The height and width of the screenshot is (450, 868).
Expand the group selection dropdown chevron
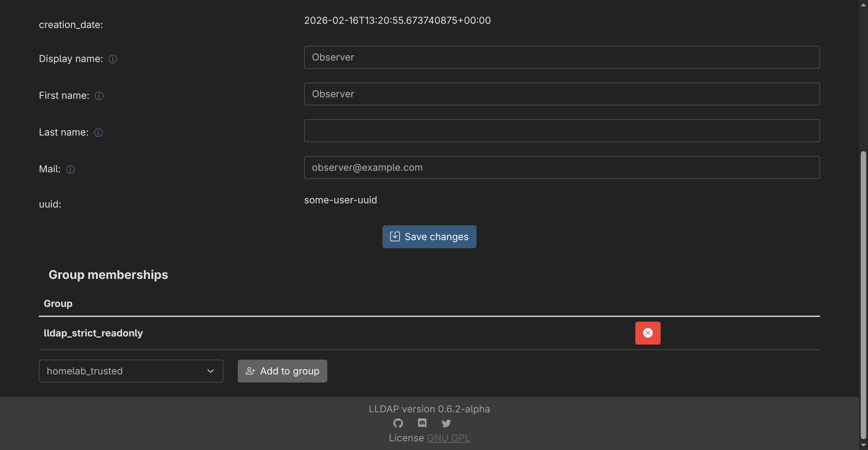click(211, 371)
